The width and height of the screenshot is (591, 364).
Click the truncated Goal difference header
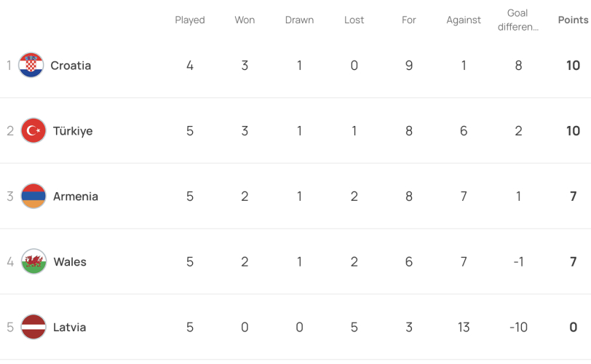(x=518, y=20)
